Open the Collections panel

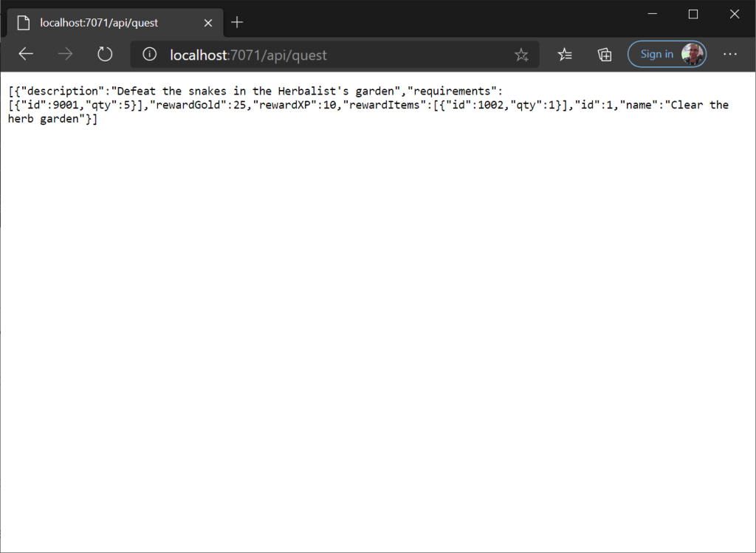[x=605, y=54]
